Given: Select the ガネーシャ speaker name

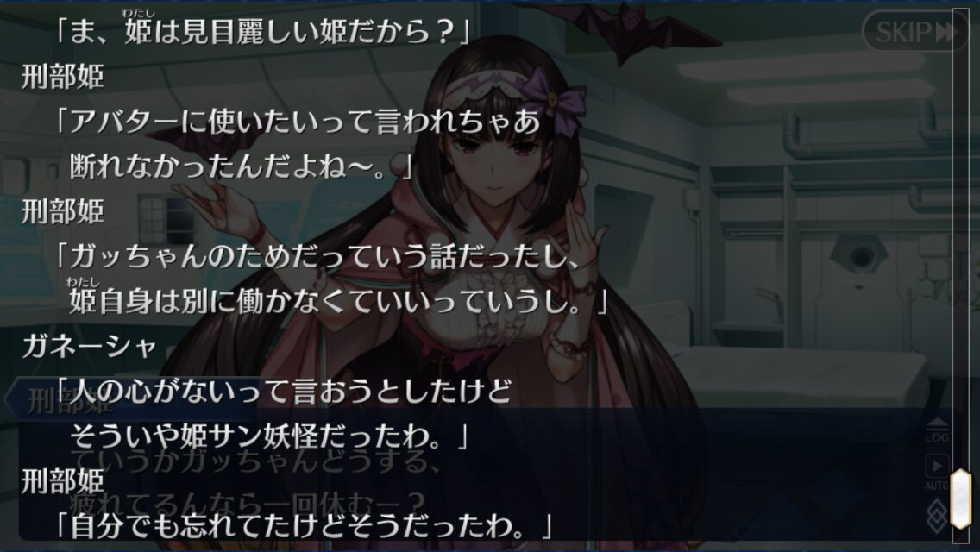Looking at the screenshot, I should tap(89, 347).
